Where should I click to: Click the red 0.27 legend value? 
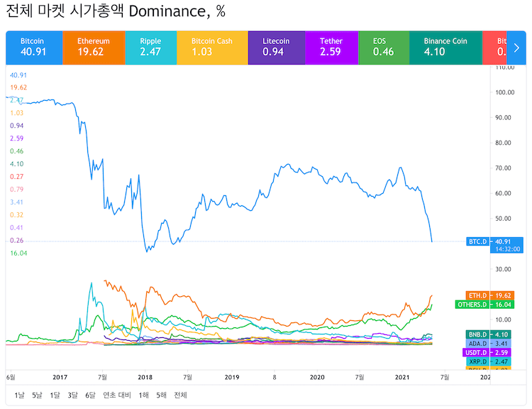pos(16,177)
